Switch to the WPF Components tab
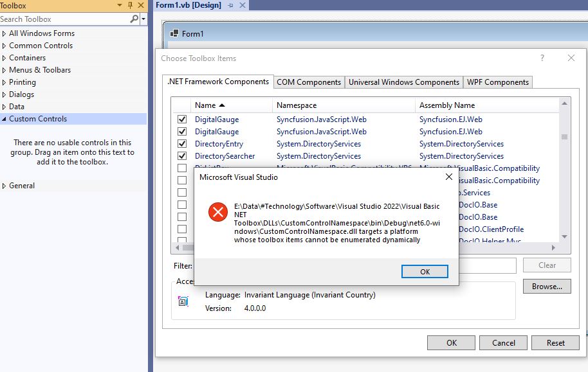Screen dimensions: 588x372 coord(497,82)
